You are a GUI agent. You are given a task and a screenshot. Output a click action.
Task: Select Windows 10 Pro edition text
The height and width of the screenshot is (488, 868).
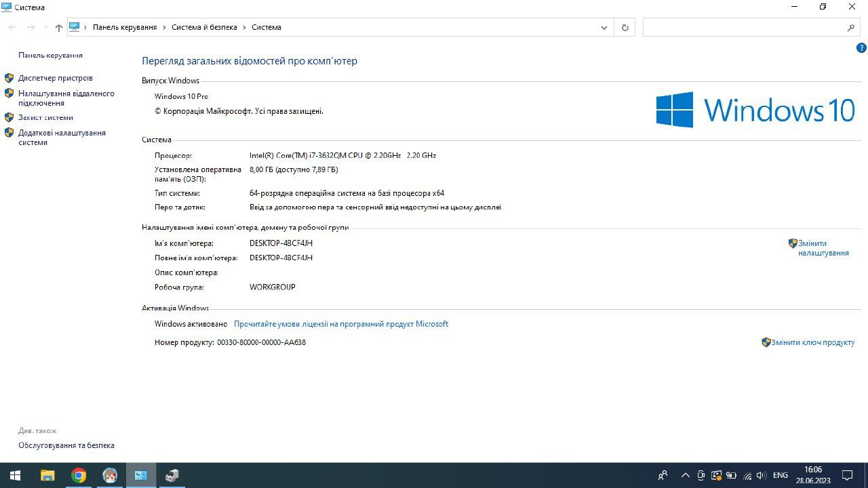point(181,96)
